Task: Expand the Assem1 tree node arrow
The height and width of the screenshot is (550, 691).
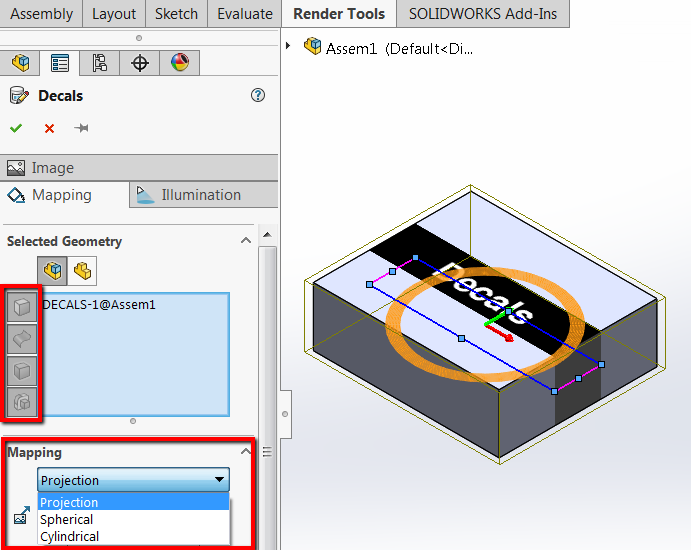Action: point(288,45)
